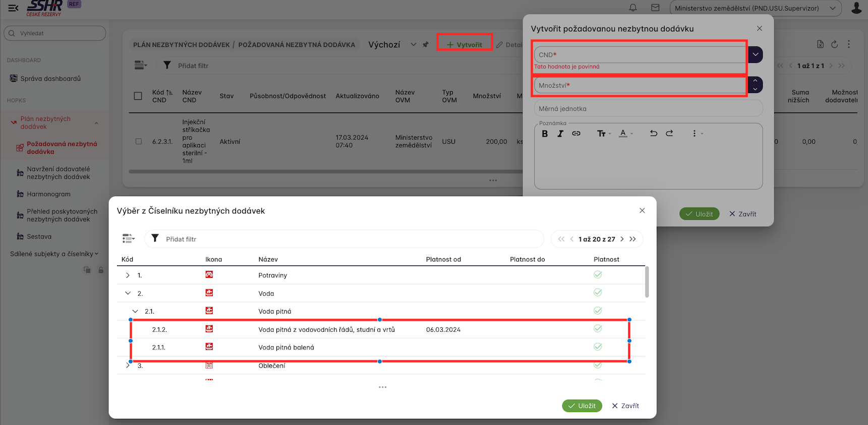868x425 pixels.
Task: Open the CND dropdown arrow
Action: tap(755, 54)
